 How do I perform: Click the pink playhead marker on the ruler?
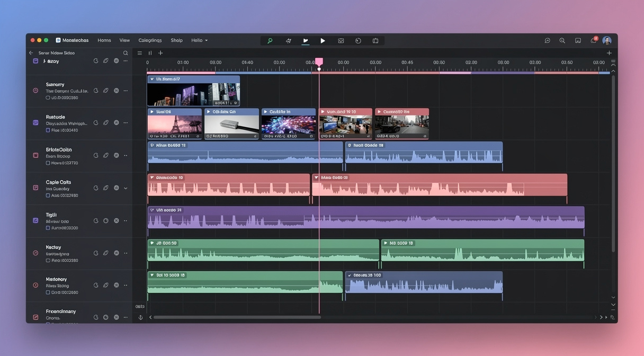click(x=319, y=62)
